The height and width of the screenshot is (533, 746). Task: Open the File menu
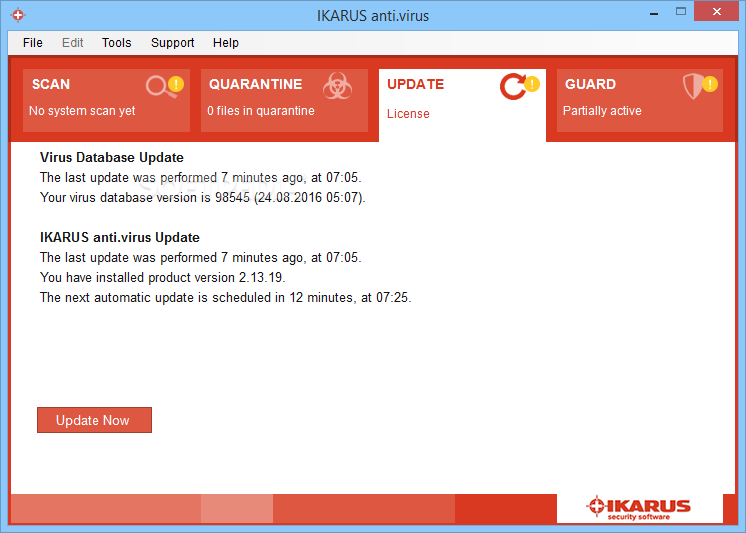tap(32, 43)
